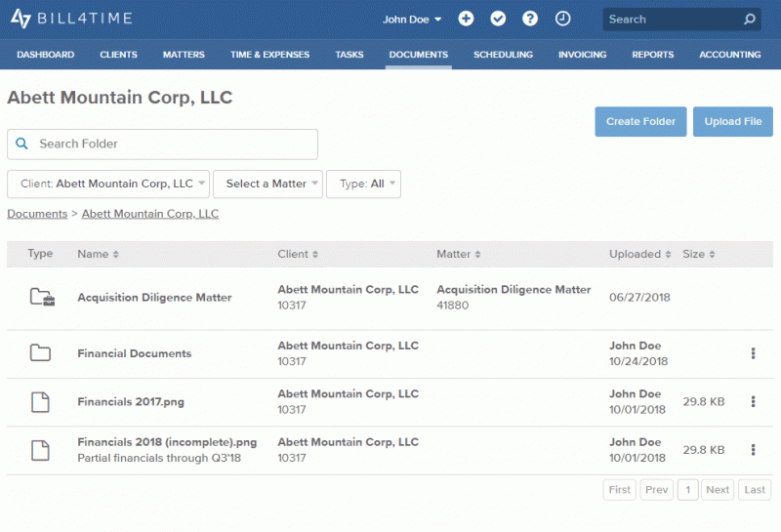This screenshot has height=532, width=781.
Task: Click the Financials 2018 (incomplete).png file icon
Action: 40,450
